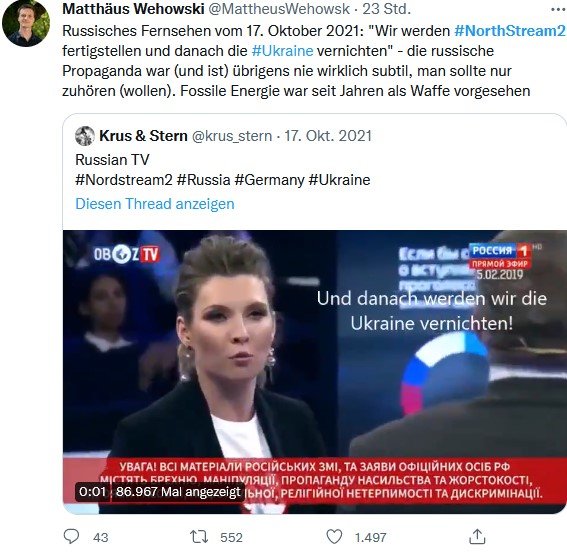567x555 pixels.
Task: Click the Krus & Stern small avatar
Action: pos(85,136)
